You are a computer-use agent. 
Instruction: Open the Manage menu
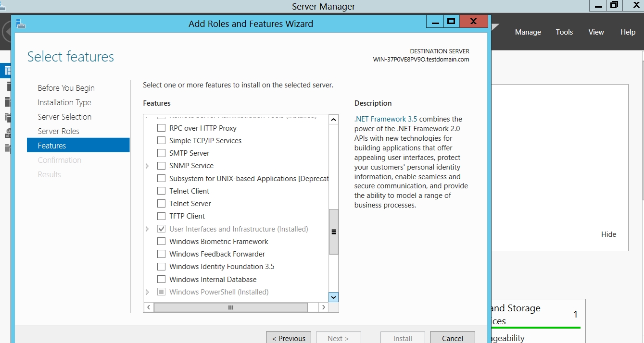pyautogui.click(x=528, y=32)
